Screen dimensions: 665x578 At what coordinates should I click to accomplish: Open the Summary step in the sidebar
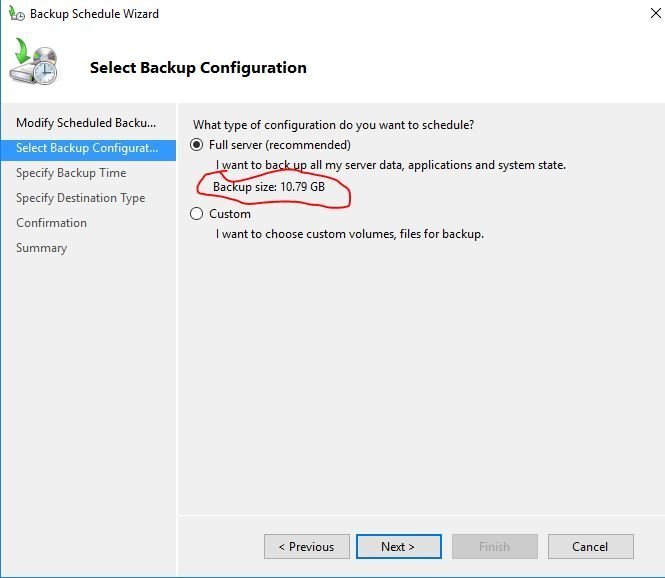click(42, 248)
